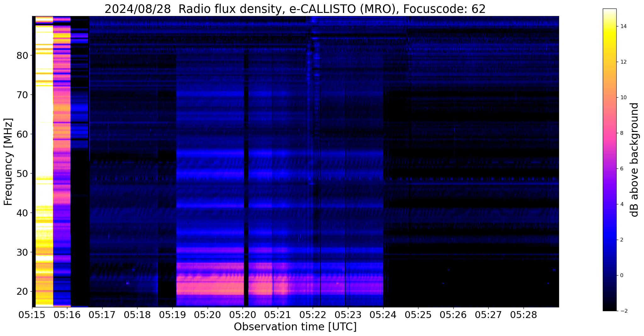
Task: Click the 30 MHz frequency tick label
Action: pyautogui.click(x=22, y=252)
